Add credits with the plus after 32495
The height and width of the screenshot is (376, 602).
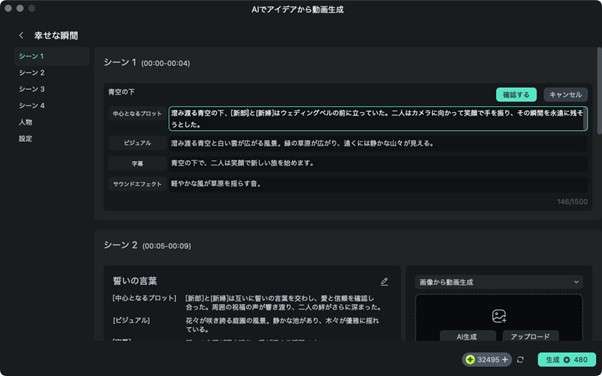pos(505,360)
